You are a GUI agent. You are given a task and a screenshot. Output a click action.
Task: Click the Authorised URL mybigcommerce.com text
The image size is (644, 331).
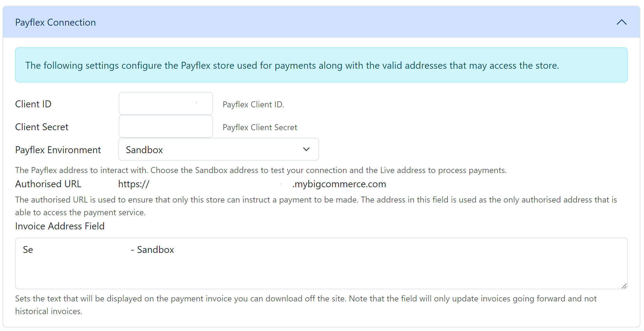339,184
